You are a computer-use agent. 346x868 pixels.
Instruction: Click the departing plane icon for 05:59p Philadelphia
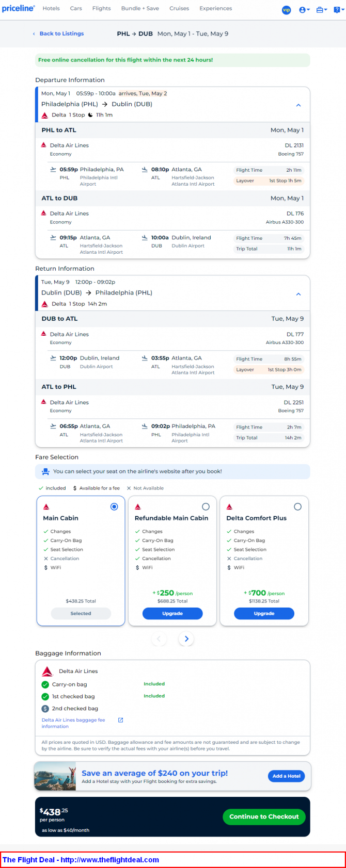[53, 169]
